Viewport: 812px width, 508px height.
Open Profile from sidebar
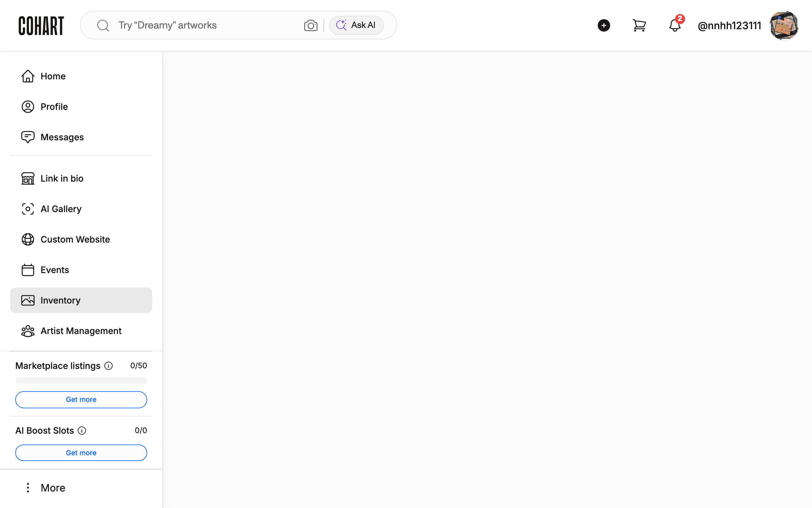pos(81,107)
